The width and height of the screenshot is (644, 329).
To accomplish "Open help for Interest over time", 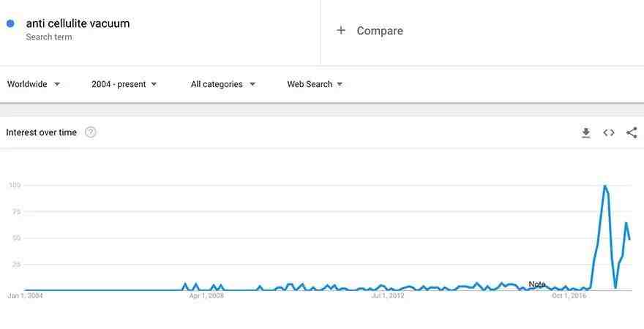I will 90,132.
